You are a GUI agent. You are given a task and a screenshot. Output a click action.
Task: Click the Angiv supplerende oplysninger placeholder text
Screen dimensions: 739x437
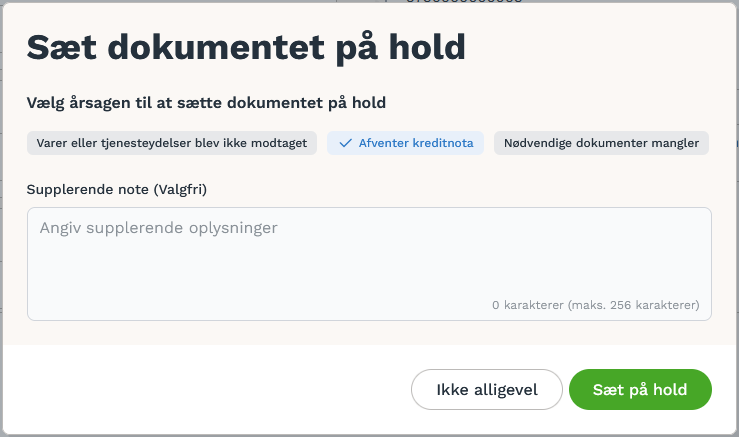click(158, 228)
